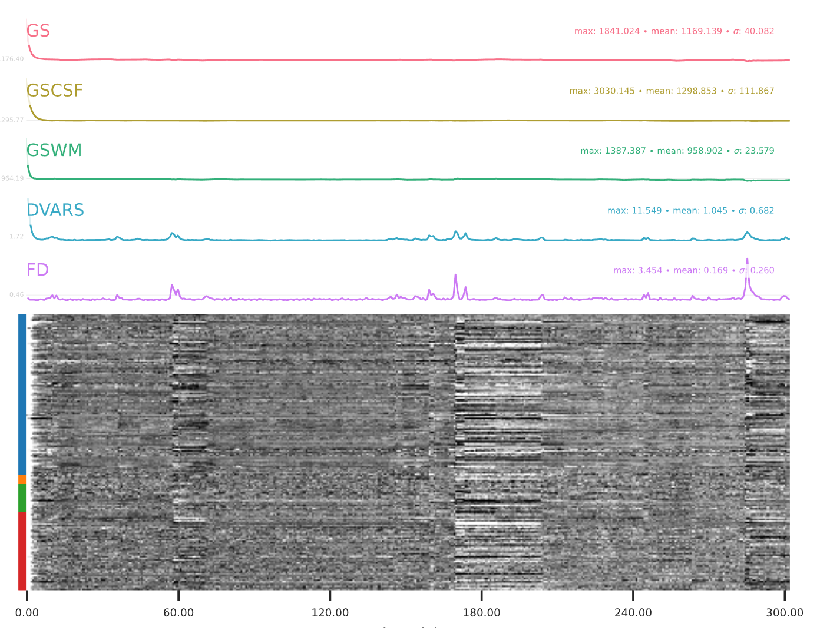The image size is (840, 640).
Task: Select the 240.00 time axis tick label
Action: tap(633, 613)
